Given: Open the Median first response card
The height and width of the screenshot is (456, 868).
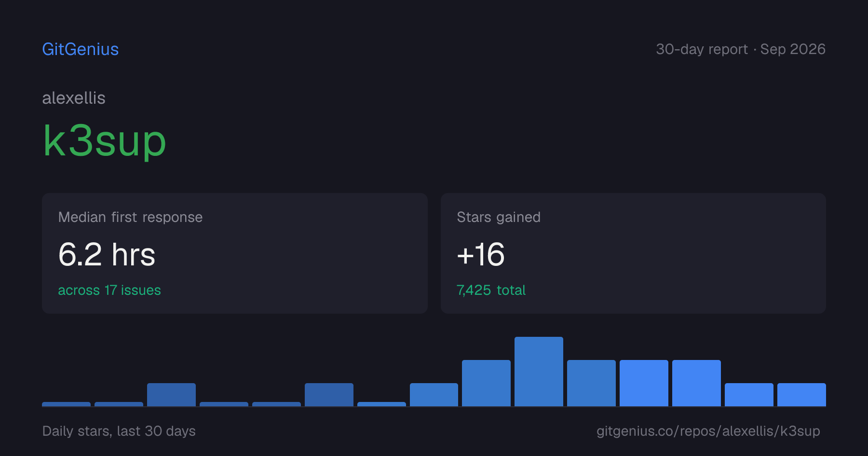Looking at the screenshot, I should 235,253.
